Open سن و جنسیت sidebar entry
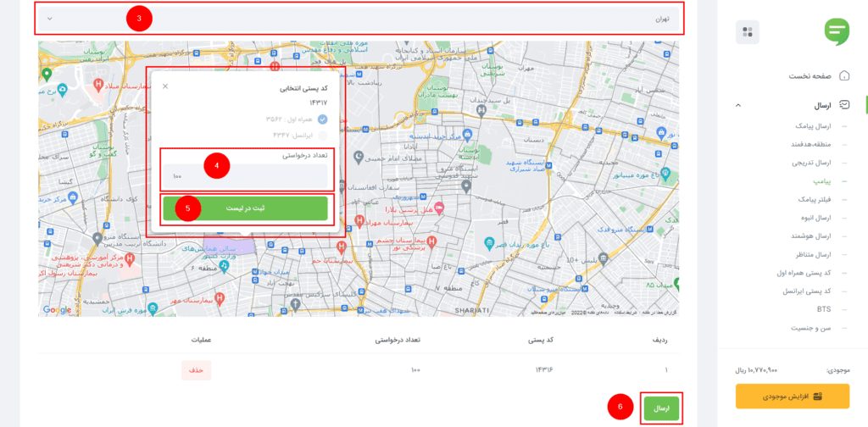The image size is (868, 427). (x=811, y=327)
